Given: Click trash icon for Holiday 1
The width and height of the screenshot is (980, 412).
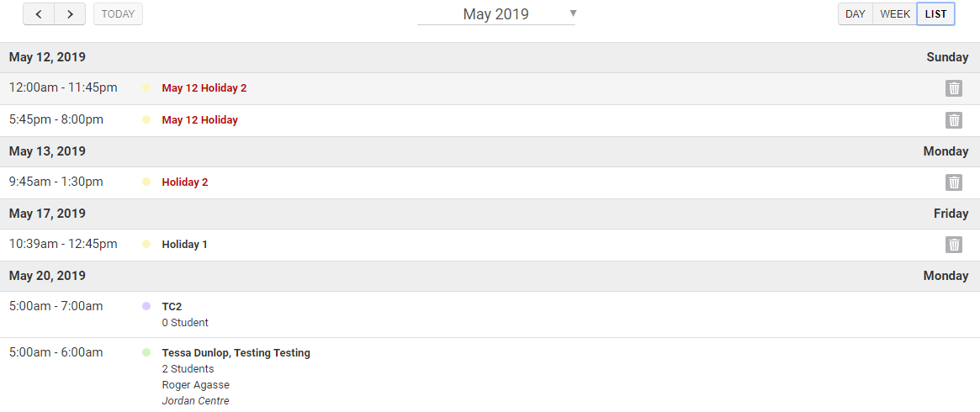Looking at the screenshot, I should pos(953,245).
